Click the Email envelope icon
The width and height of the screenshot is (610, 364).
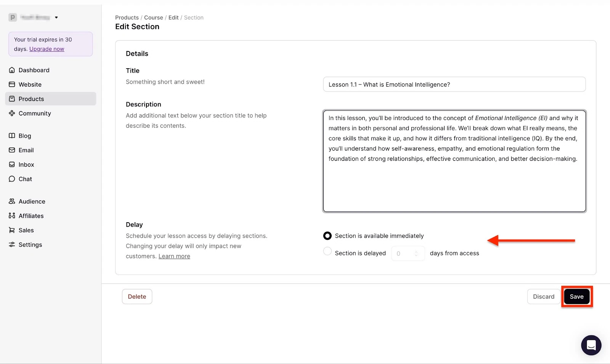coord(12,150)
